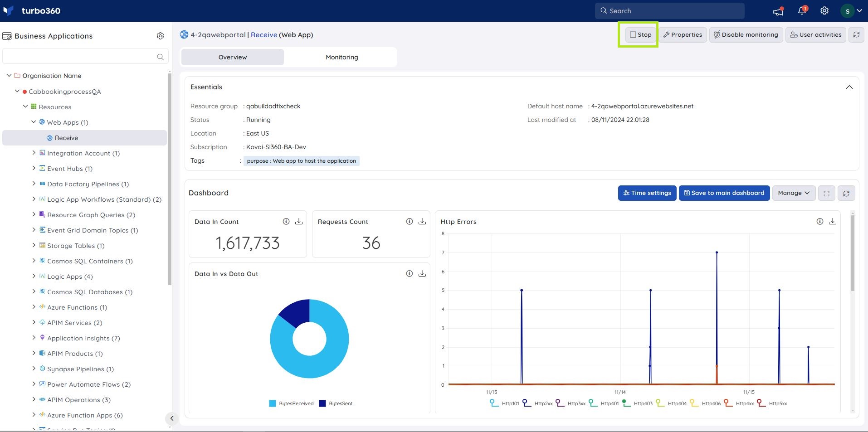This screenshot has width=868, height=432.
Task: Download the Data In vs Data Out chart
Action: [x=422, y=274]
